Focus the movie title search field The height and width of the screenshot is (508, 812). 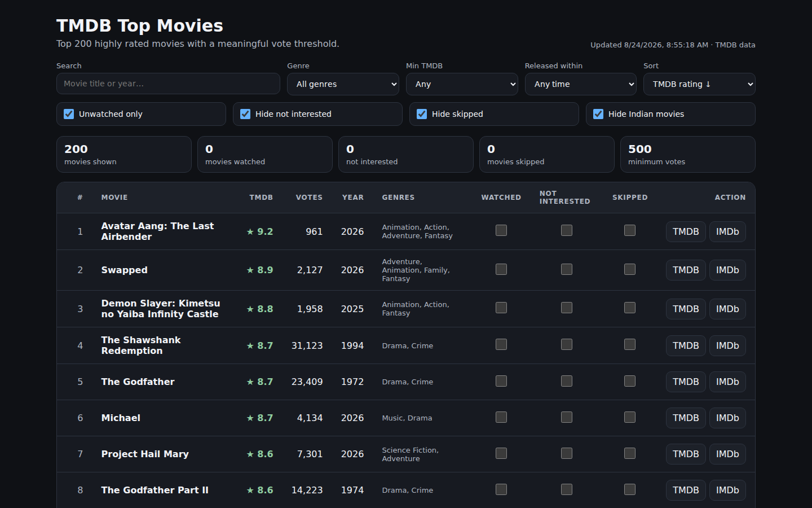click(168, 84)
